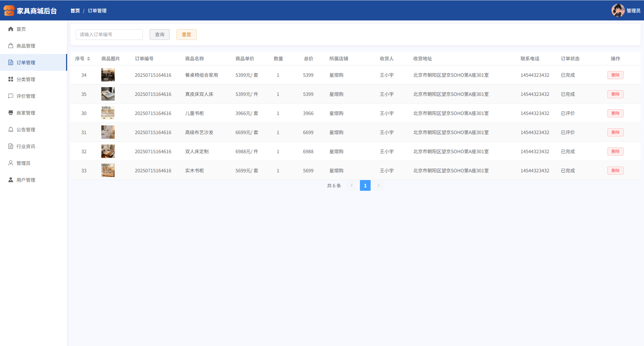This screenshot has width=644, height=346.
Task: Sort the table by 序号 column arrows
Action: (x=89, y=59)
